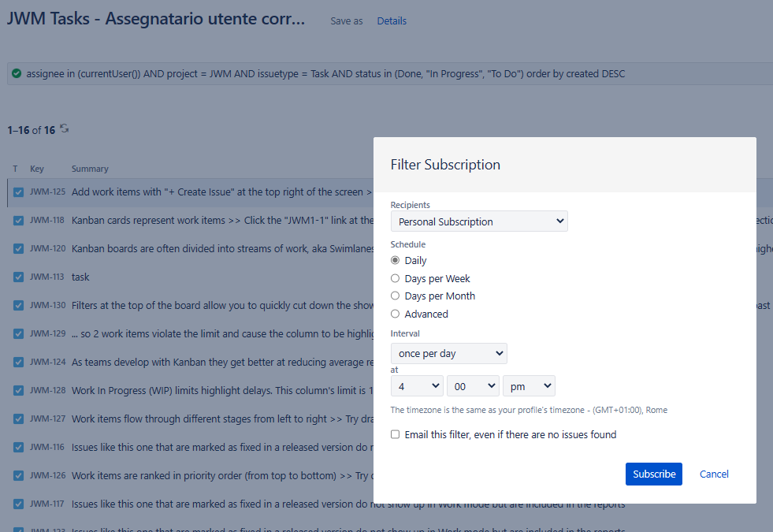
Task: Open issue key JWM-120
Action: (47, 248)
